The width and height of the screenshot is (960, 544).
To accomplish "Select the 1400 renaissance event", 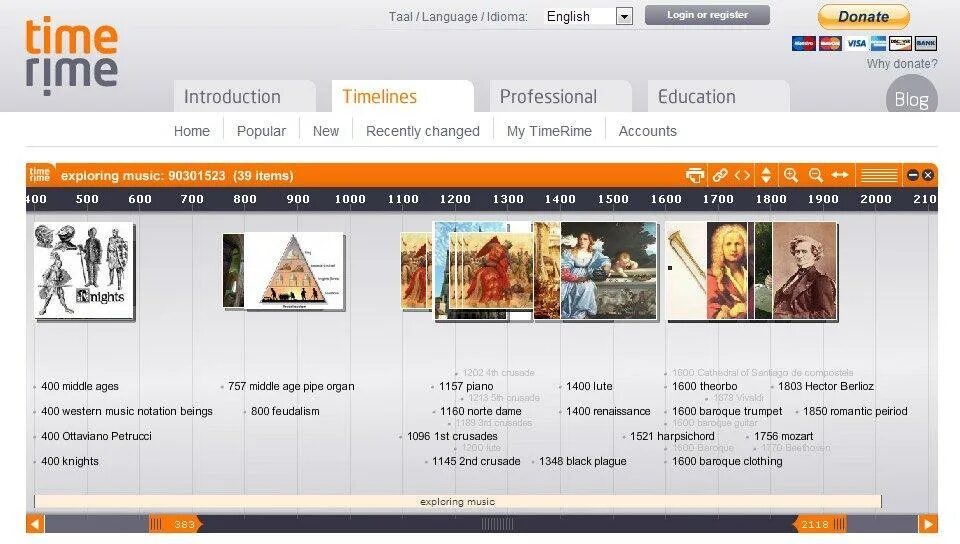I will (x=608, y=411).
